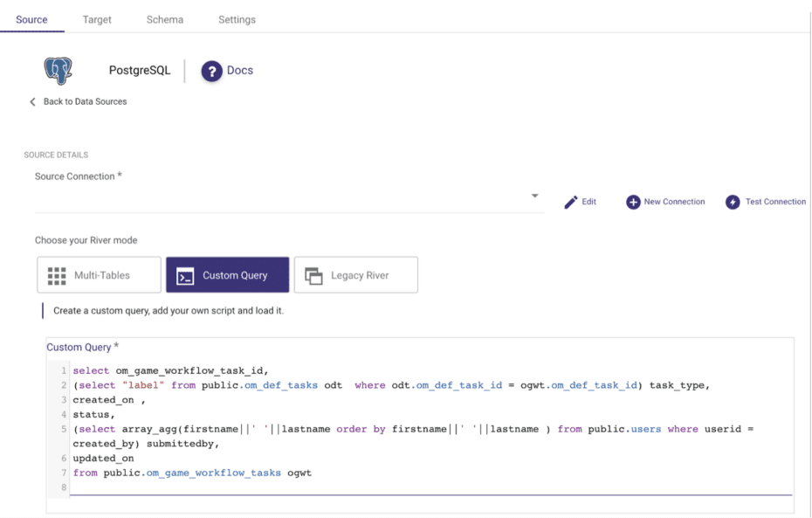Click the Docs question mark icon

[x=211, y=71]
